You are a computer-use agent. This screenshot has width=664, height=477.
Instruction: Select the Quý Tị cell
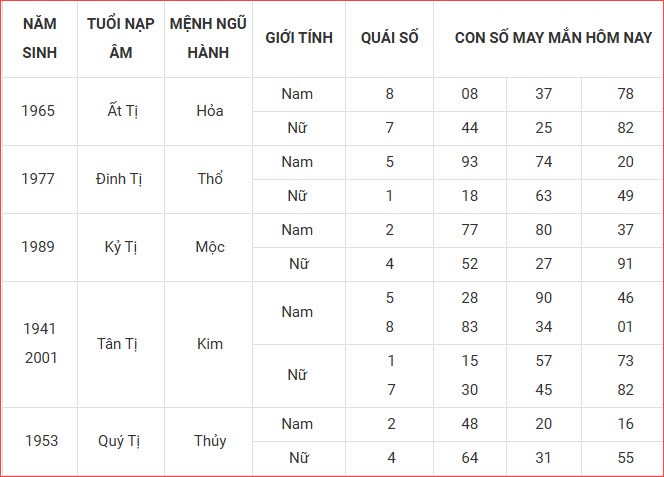120,441
